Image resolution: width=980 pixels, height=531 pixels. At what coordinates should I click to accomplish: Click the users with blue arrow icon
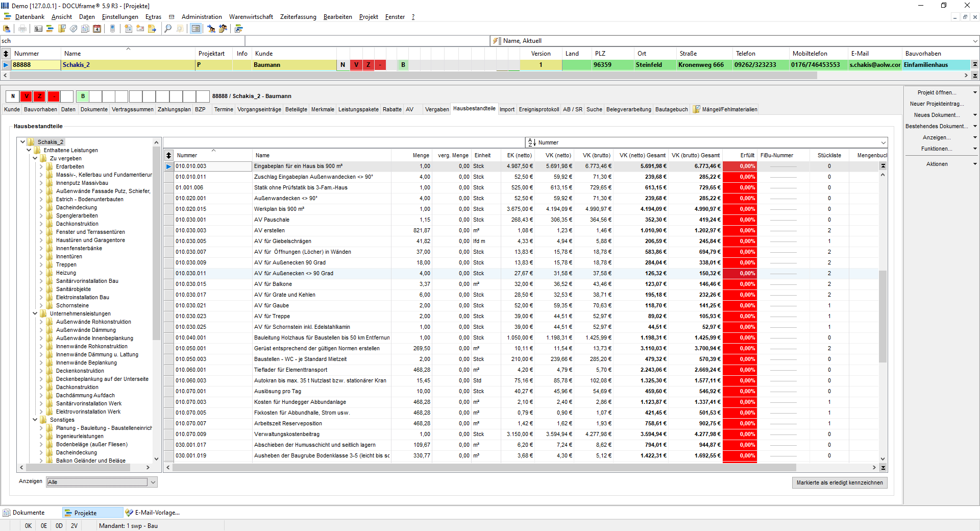(211, 29)
